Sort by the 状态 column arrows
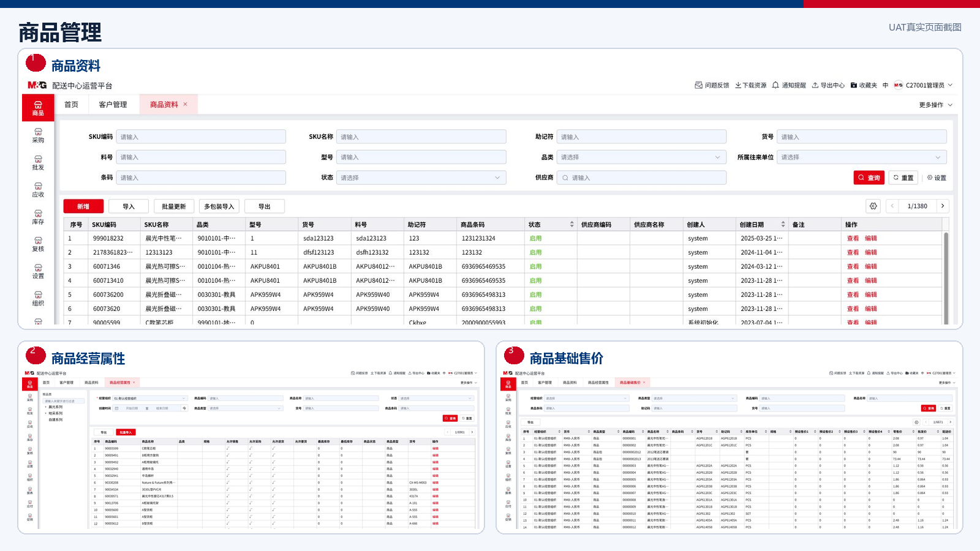Viewport: 980px width, 551px height. [x=571, y=225]
